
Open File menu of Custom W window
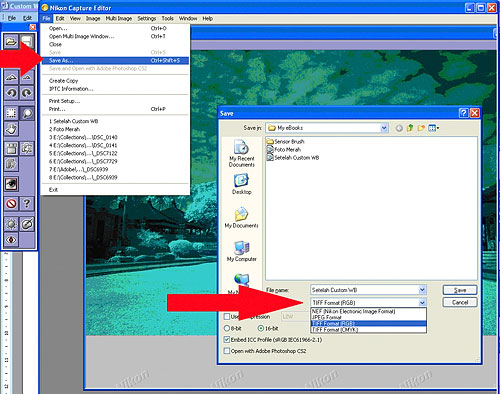click(12, 18)
